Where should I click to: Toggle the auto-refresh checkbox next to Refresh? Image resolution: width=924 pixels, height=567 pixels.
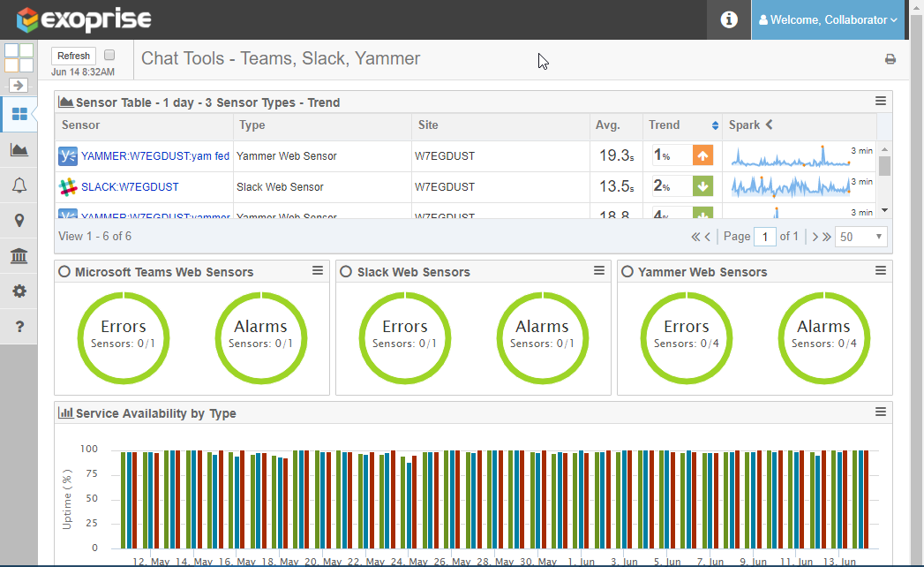click(x=109, y=55)
